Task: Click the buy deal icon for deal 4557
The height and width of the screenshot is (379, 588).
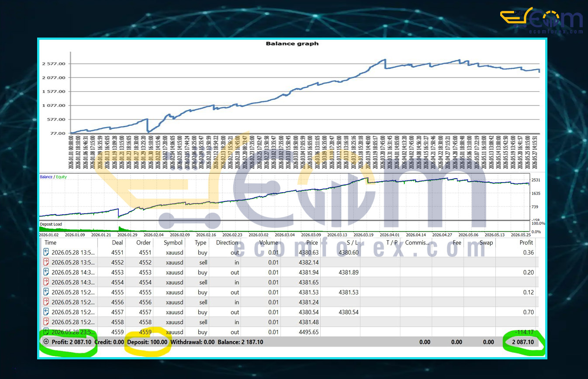Action: pyautogui.click(x=46, y=312)
